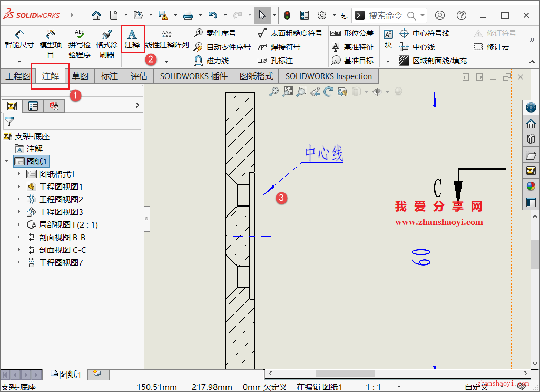The image size is (540, 392).
Task: Insert a 表面粗糙度符号 surface finish symbol
Action: tap(291, 33)
